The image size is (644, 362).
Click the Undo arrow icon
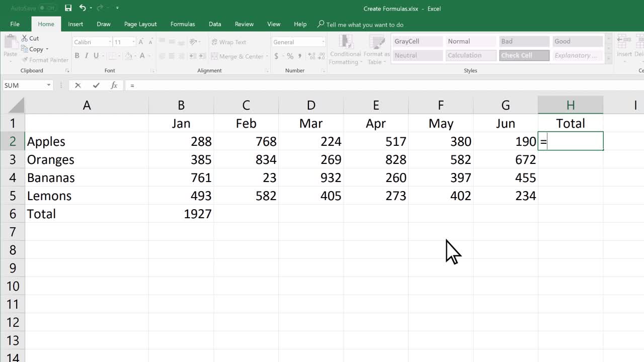point(83,8)
